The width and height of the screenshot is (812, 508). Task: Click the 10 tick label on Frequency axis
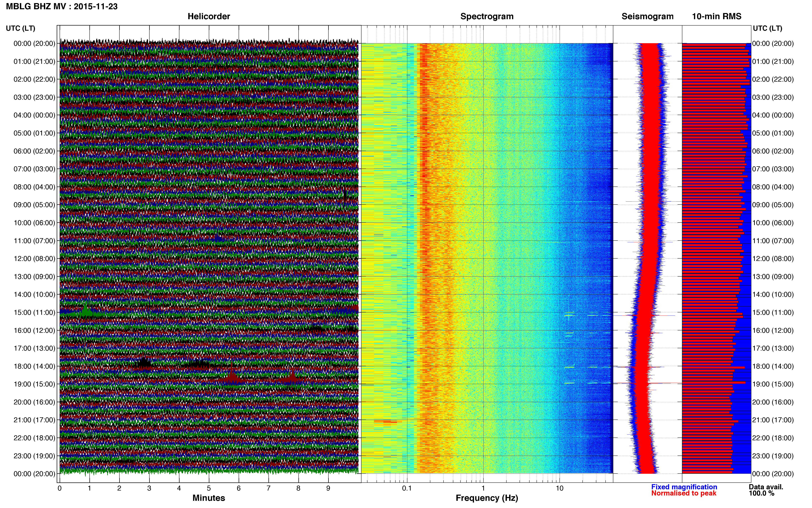[559, 488]
